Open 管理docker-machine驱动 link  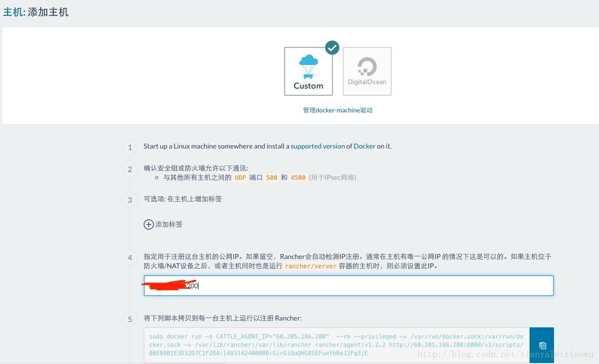click(x=338, y=110)
